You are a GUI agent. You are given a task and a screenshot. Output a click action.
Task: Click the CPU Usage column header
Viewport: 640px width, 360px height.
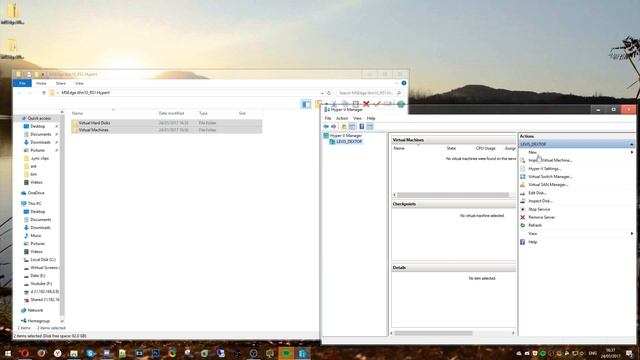[x=485, y=149]
